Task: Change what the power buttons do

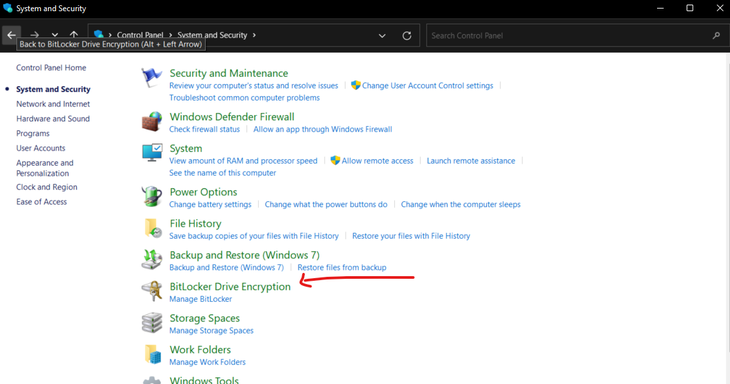Action: click(326, 204)
